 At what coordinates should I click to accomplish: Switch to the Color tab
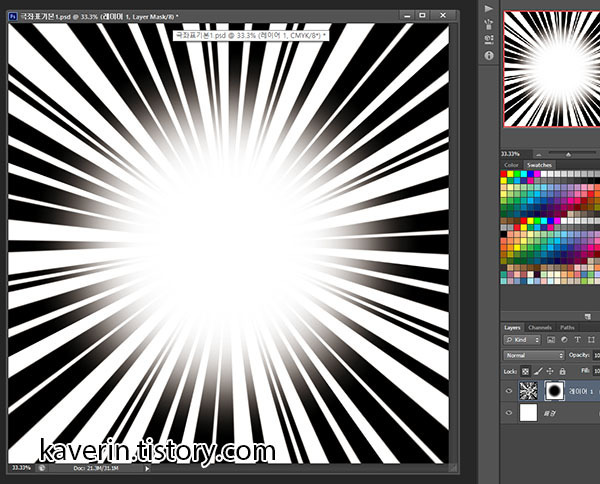click(511, 165)
